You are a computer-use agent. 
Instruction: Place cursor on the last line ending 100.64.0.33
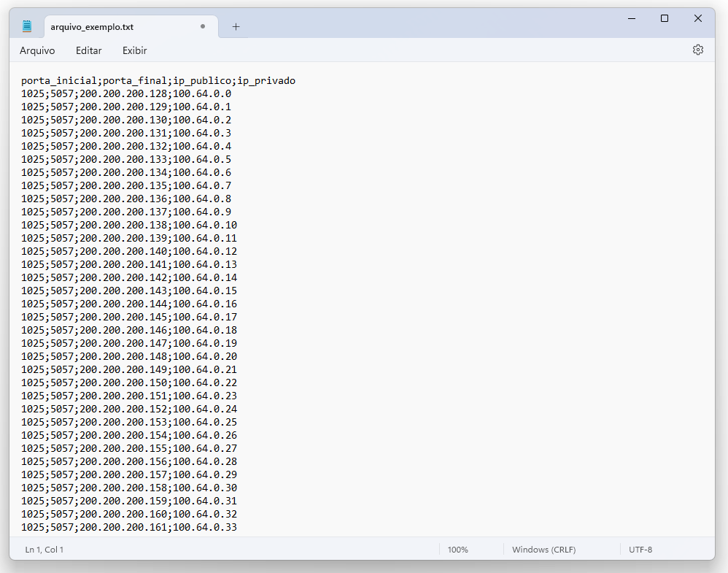129,527
